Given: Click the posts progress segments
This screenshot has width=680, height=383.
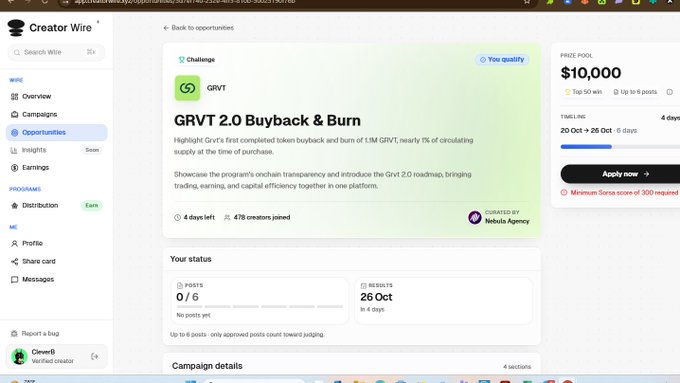Looking at the screenshot, I should pyautogui.click(x=259, y=307).
